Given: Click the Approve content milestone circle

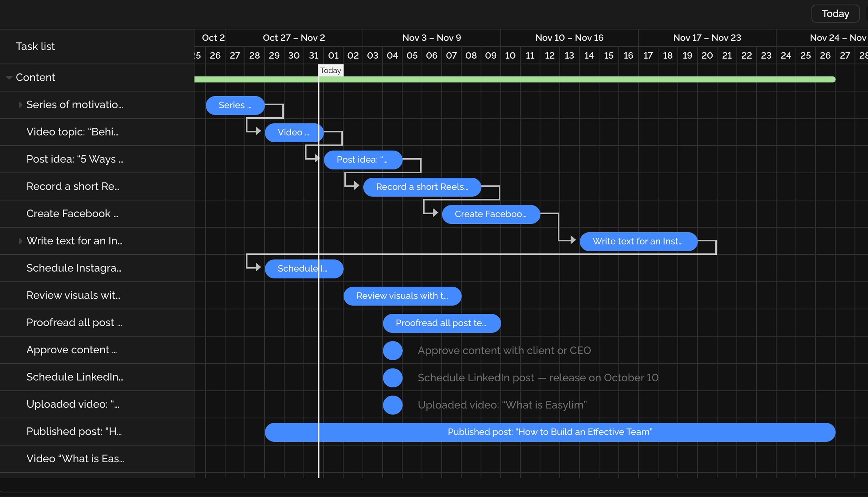Looking at the screenshot, I should point(392,350).
